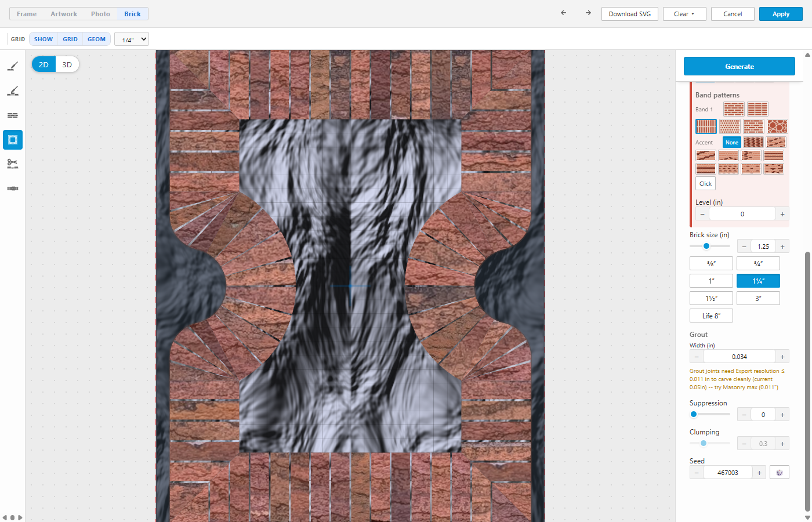Choose the stack bond Band 1 pattern
Screen dimensions: 812x522
tap(757, 109)
